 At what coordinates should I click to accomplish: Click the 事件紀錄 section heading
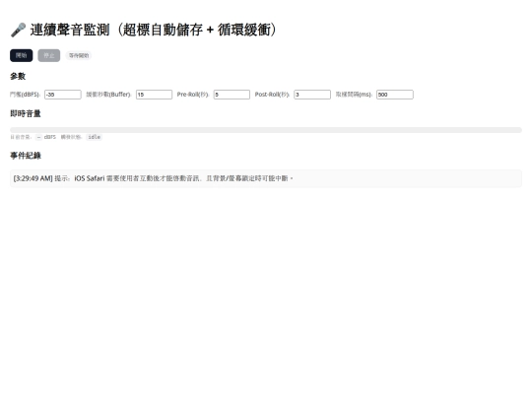[26, 156]
